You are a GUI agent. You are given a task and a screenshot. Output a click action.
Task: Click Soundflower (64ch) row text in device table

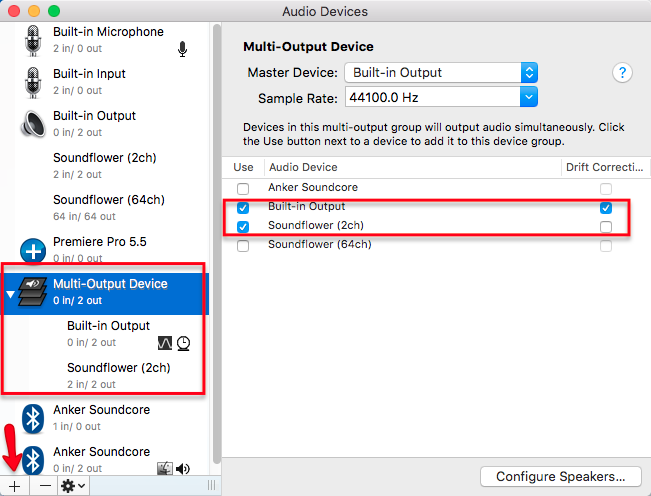(319, 244)
